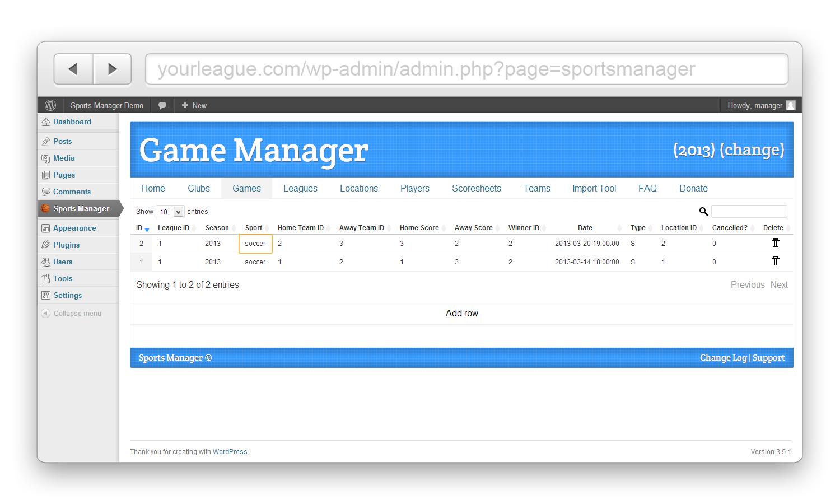
Task: Go to Next page of entries
Action: tap(779, 285)
